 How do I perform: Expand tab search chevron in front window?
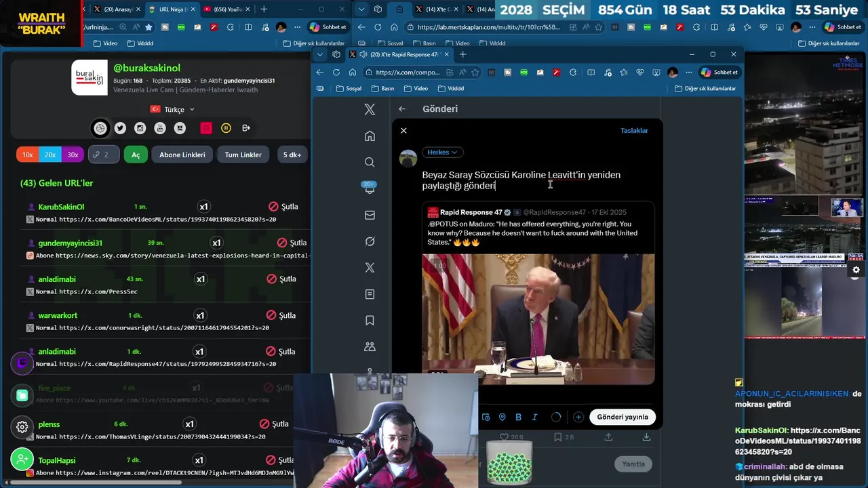coord(320,54)
